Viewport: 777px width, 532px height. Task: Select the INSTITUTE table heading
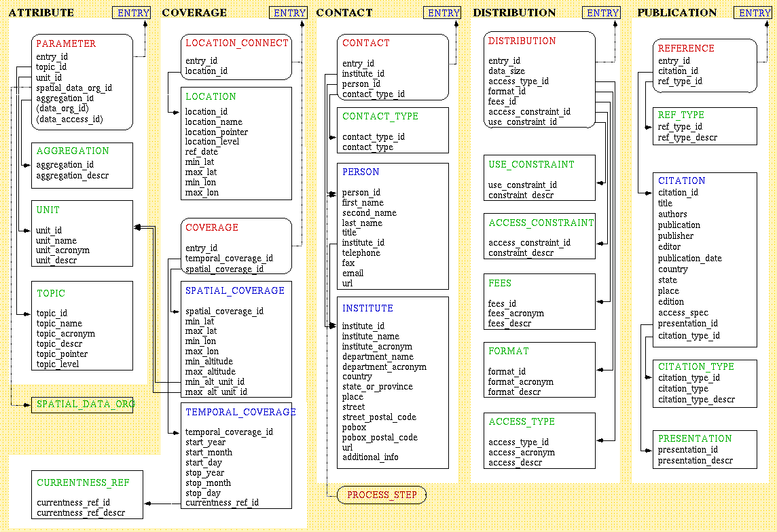367,308
